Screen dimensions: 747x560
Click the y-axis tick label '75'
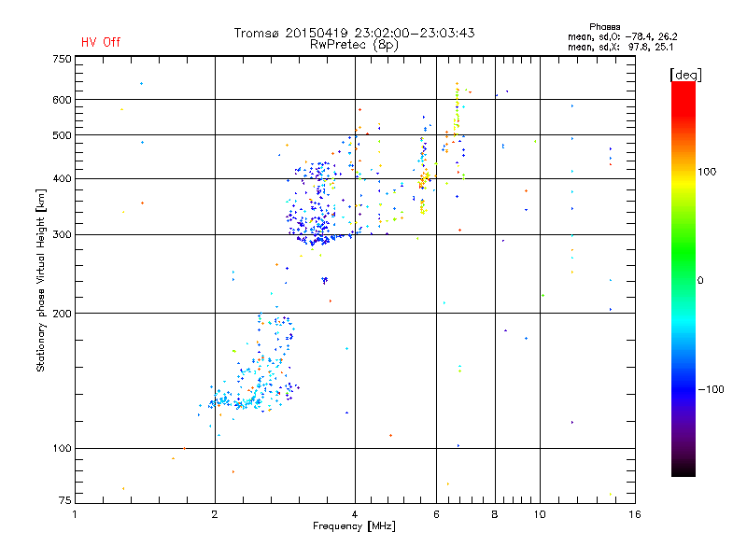click(65, 500)
